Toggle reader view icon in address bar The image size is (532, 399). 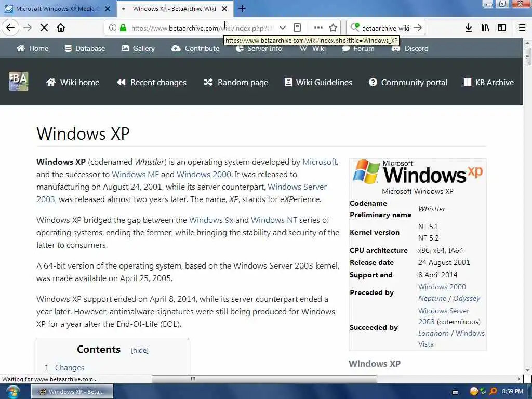tap(297, 28)
